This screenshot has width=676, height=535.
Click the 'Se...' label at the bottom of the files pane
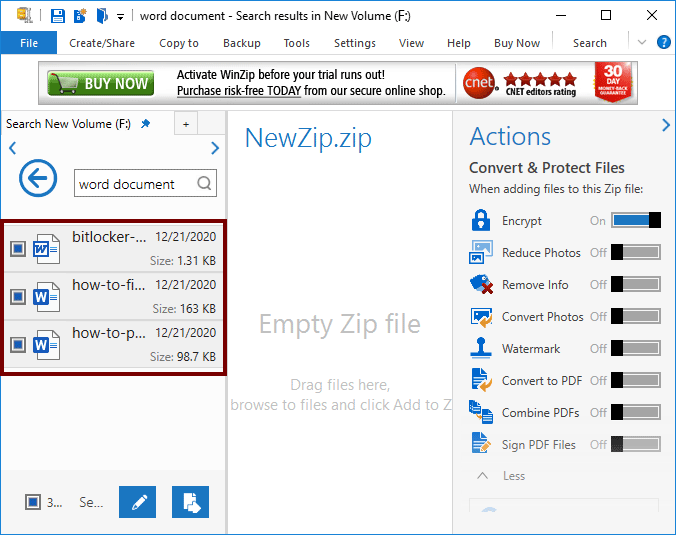tap(91, 502)
